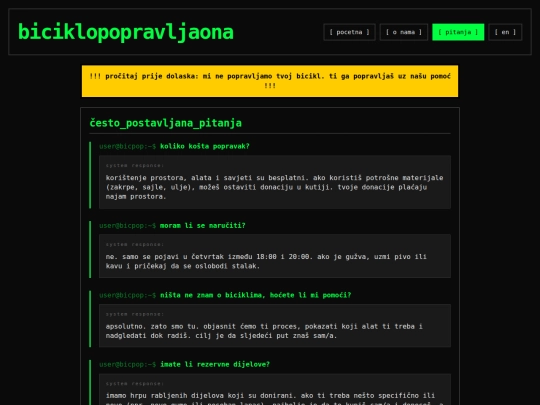Screen dimensions: 540x405
Task: Click 'user@bicpop:~$' prompt before 'moram li se naručiti?'
Action: point(127,226)
